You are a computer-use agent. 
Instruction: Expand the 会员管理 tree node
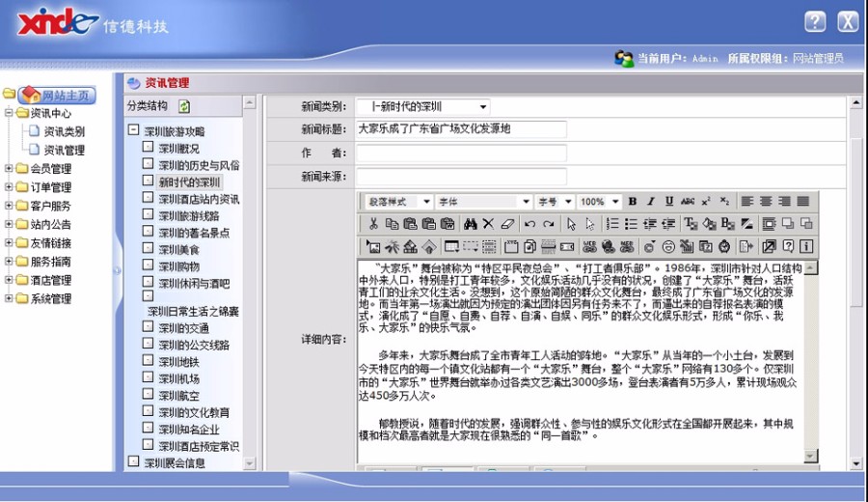pos(9,168)
